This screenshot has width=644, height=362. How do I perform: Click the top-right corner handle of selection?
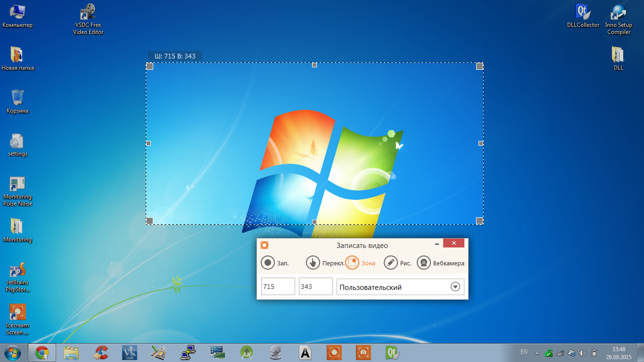pos(479,66)
